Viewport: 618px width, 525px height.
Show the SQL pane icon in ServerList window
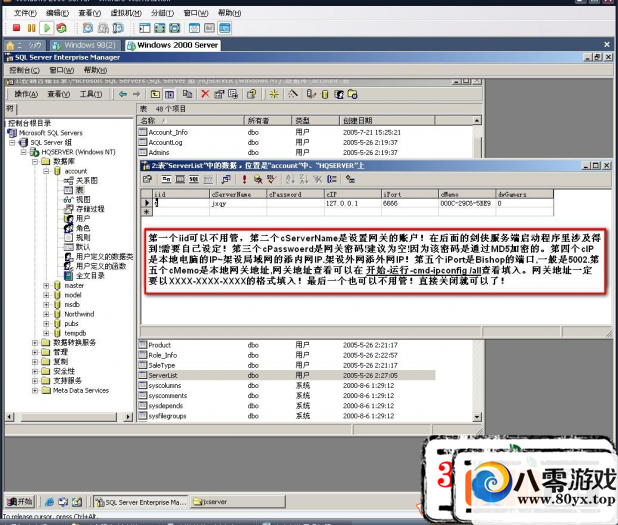[x=194, y=179]
